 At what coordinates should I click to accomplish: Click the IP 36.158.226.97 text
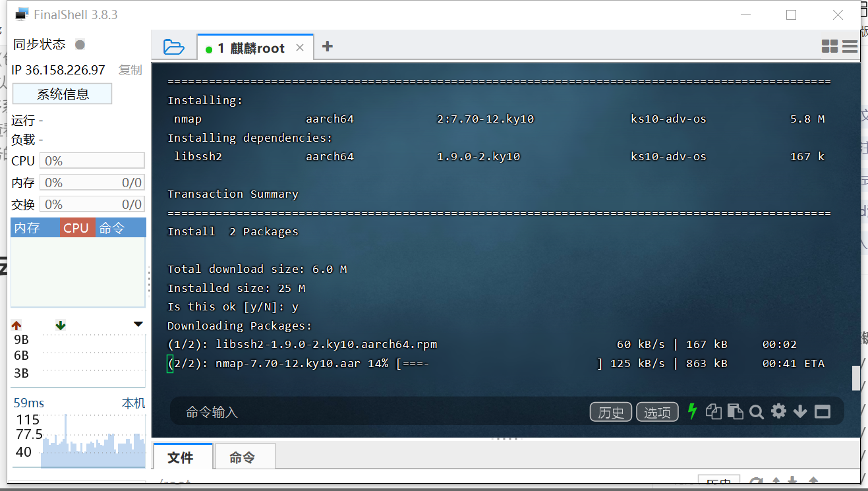click(58, 70)
